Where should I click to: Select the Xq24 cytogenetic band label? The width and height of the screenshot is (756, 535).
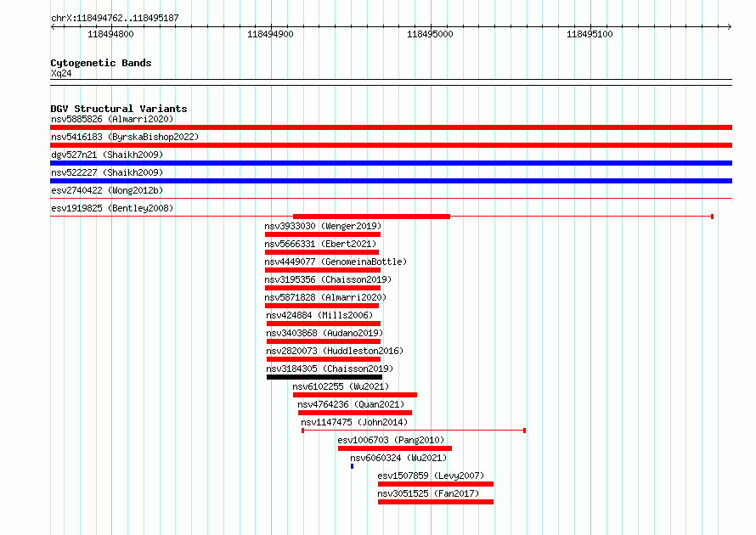click(x=61, y=73)
